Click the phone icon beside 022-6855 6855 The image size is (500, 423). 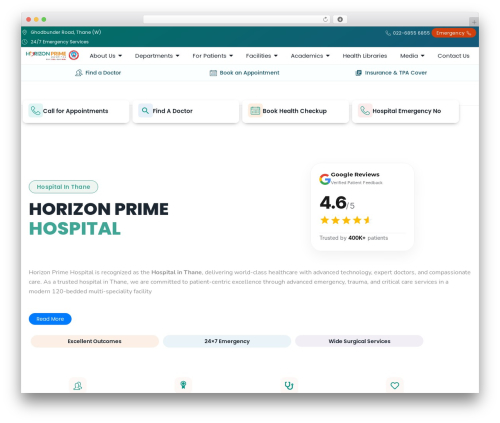[388, 33]
